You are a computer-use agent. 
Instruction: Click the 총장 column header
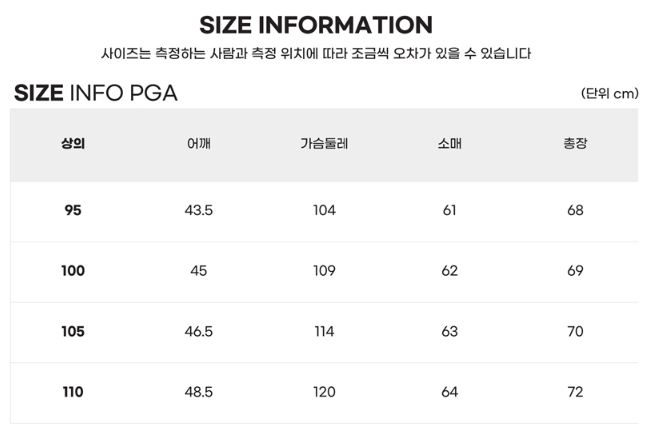click(575, 144)
